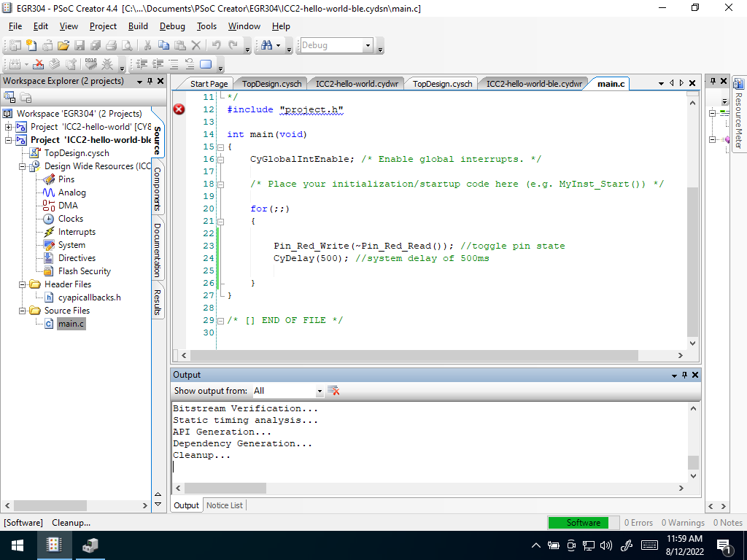Open the Build menu
747x560 pixels.
point(138,26)
